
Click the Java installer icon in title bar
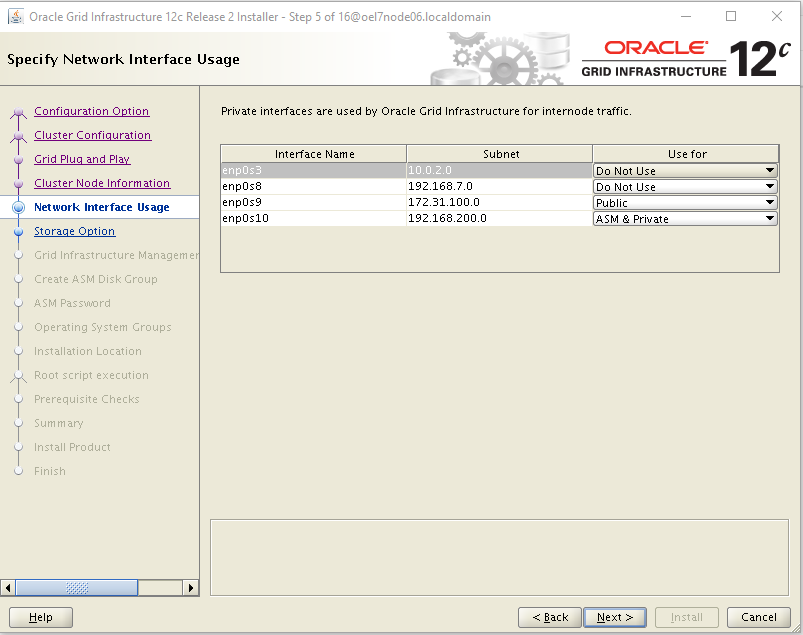click(16, 16)
